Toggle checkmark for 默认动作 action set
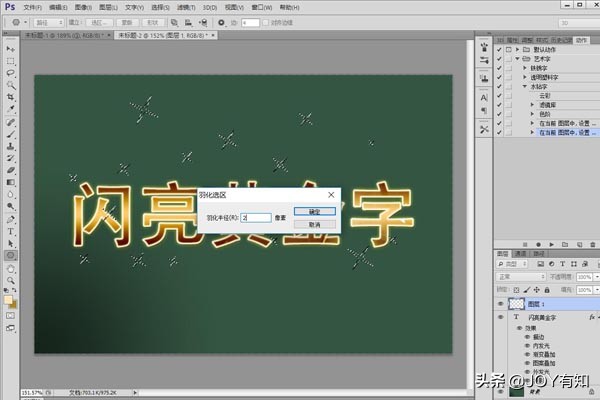Viewport: 600px width, 400px height. [x=499, y=50]
